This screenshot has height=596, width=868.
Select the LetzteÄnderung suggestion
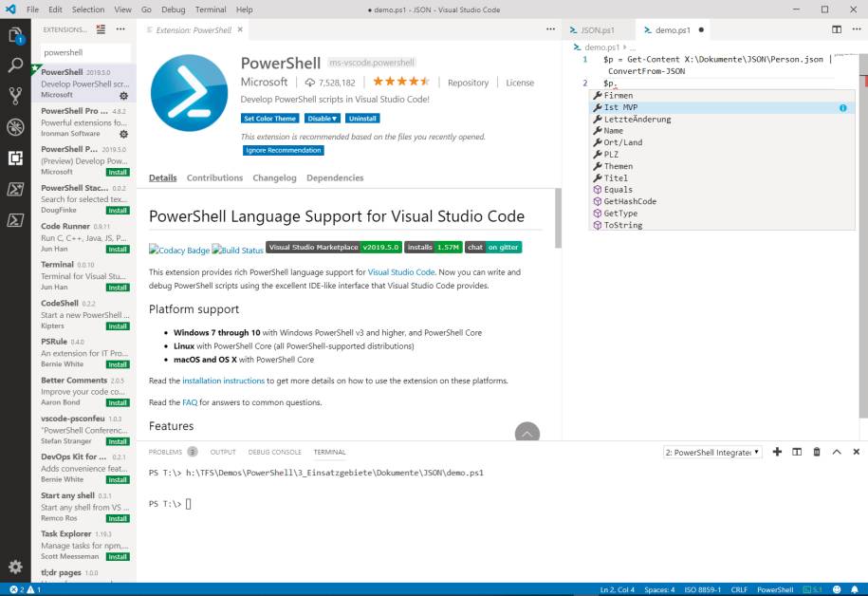coord(721,119)
